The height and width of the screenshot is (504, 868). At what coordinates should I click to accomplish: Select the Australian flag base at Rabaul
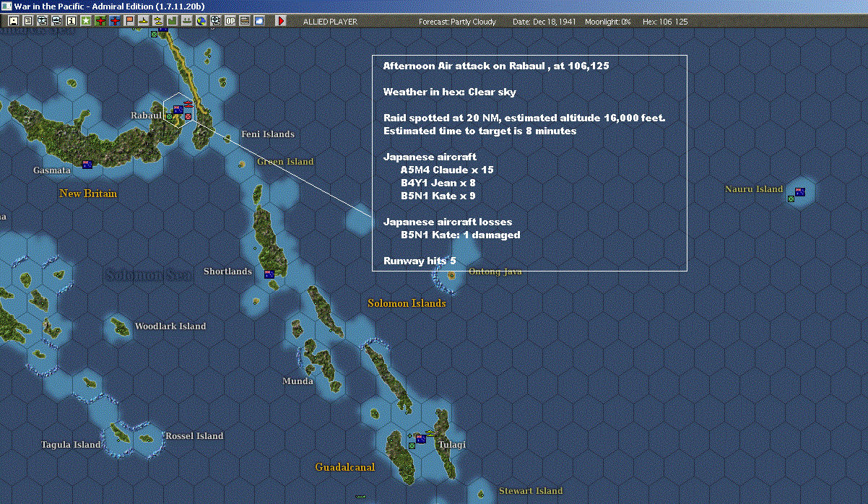click(178, 110)
